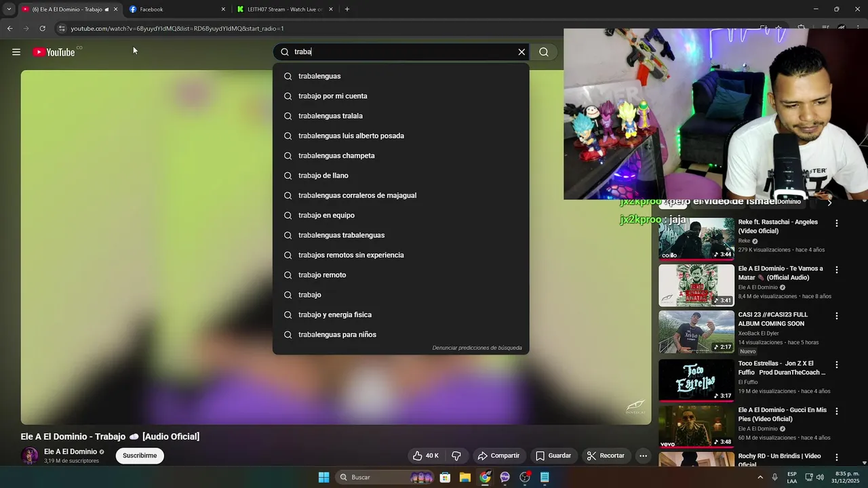
Task: Open options menu for CASI 23 video
Action: coord(837,316)
